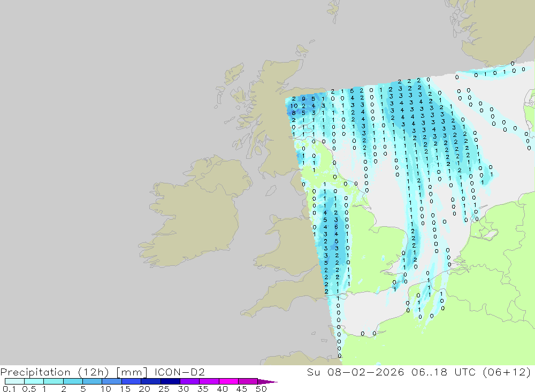Click the legend label '40'
Viewport: 535px width, 392px height.
point(223,389)
